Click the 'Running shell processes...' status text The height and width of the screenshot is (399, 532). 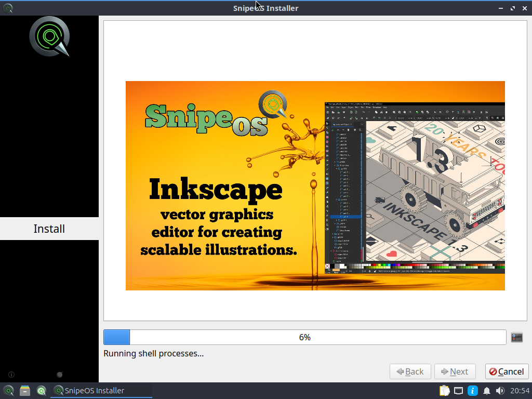[x=153, y=353]
